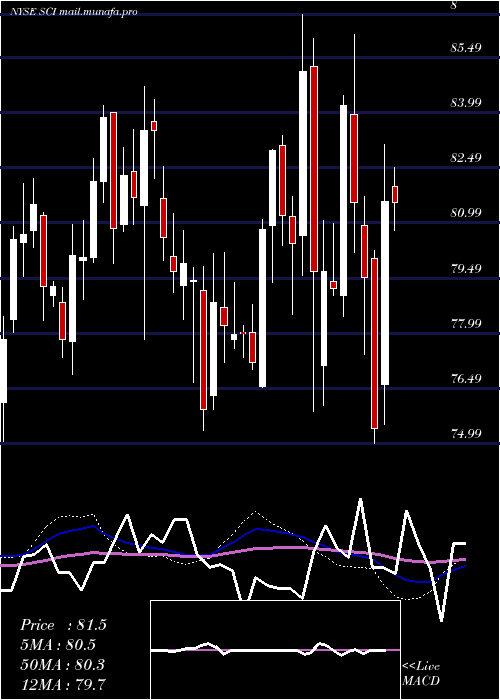Click the <<Live MACD label
The height and width of the screenshot is (700, 500).
tap(421, 673)
